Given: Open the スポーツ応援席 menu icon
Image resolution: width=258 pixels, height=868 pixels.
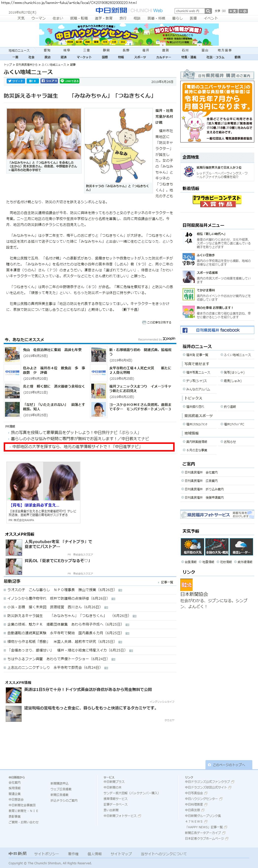Looking at the screenshot, I should pyautogui.click(x=188, y=277).
